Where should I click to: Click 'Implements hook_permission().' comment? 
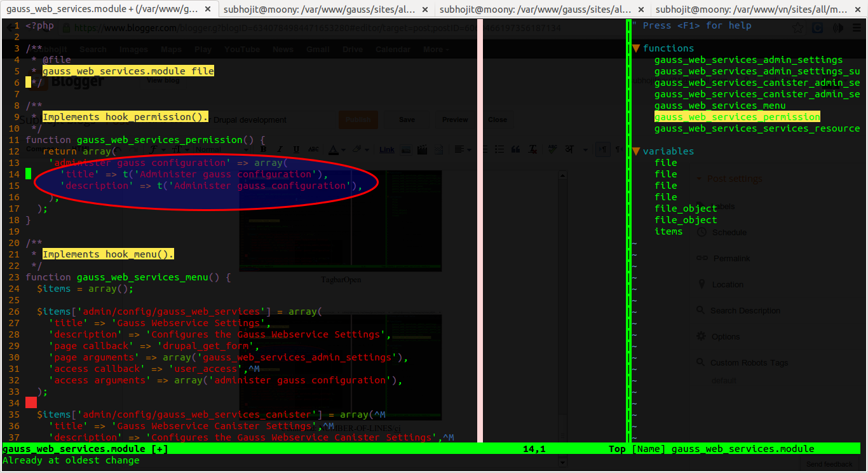point(125,117)
